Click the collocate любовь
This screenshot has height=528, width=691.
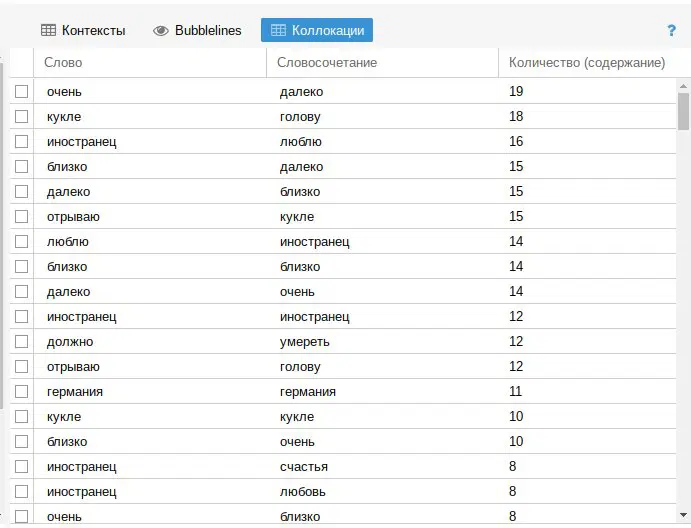303,491
